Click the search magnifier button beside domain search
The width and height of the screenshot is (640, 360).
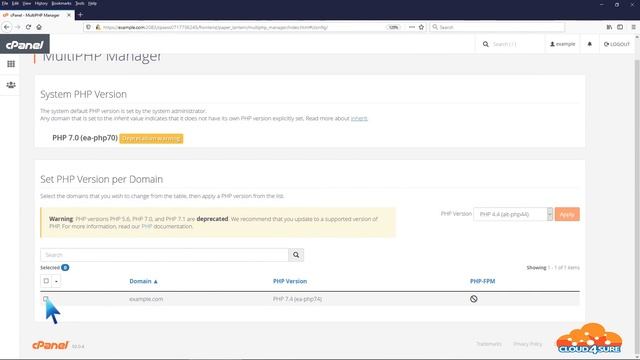point(296,255)
